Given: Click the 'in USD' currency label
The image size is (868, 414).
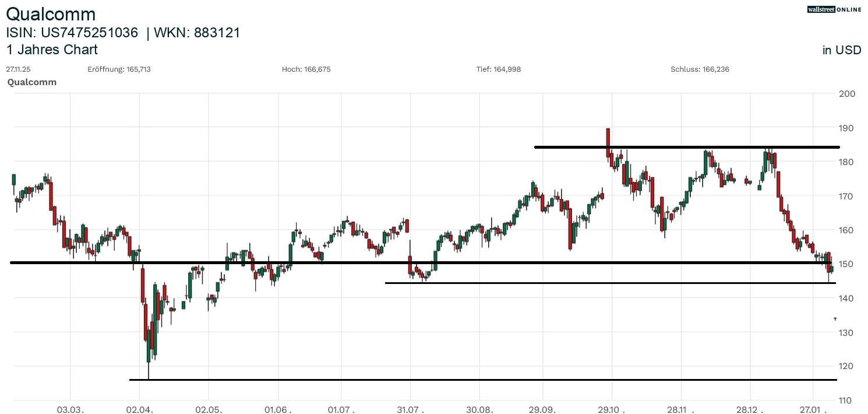Looking at the screenshot, I should coord(841,50).
